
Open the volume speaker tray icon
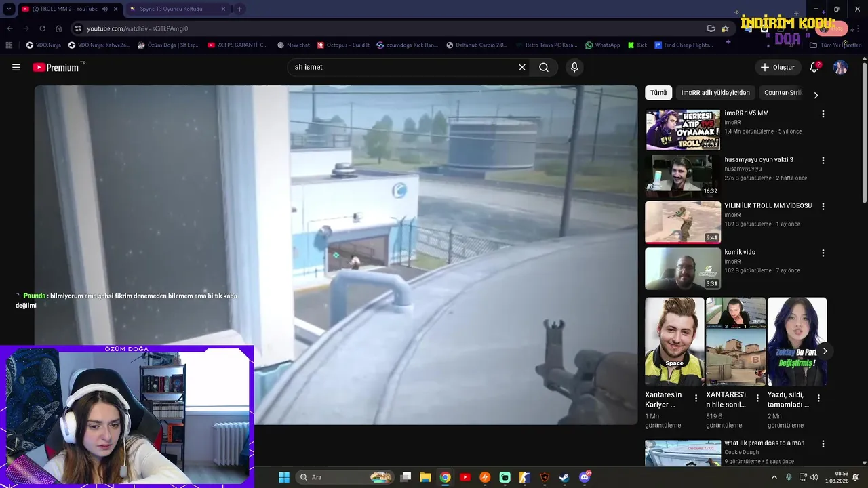814,477
